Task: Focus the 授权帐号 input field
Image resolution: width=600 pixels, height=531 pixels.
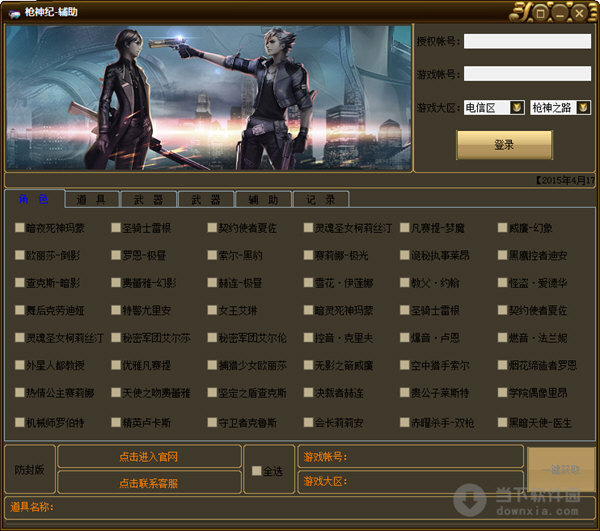Action: 527,41
